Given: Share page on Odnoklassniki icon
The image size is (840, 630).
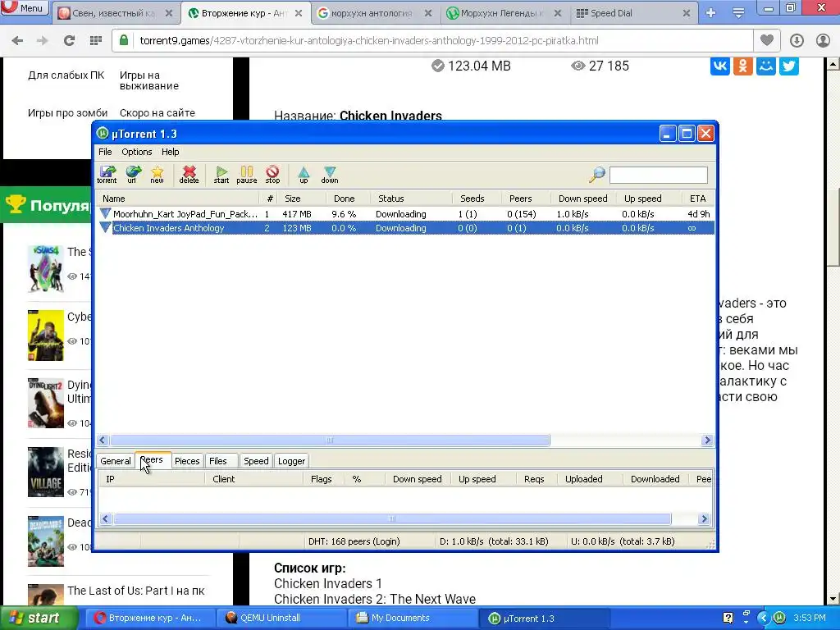Looking at the screenshot, I should tap(743, 66).
